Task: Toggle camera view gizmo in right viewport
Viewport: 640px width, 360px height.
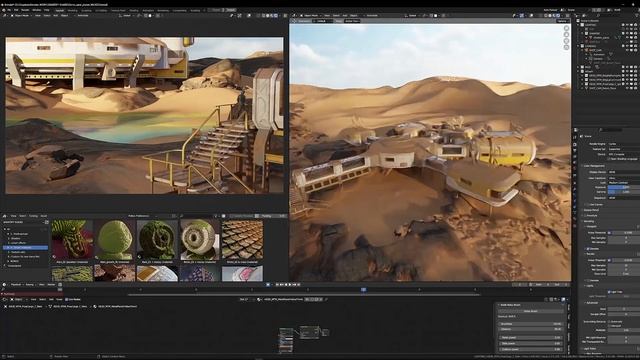Action: tap(566, 41)
